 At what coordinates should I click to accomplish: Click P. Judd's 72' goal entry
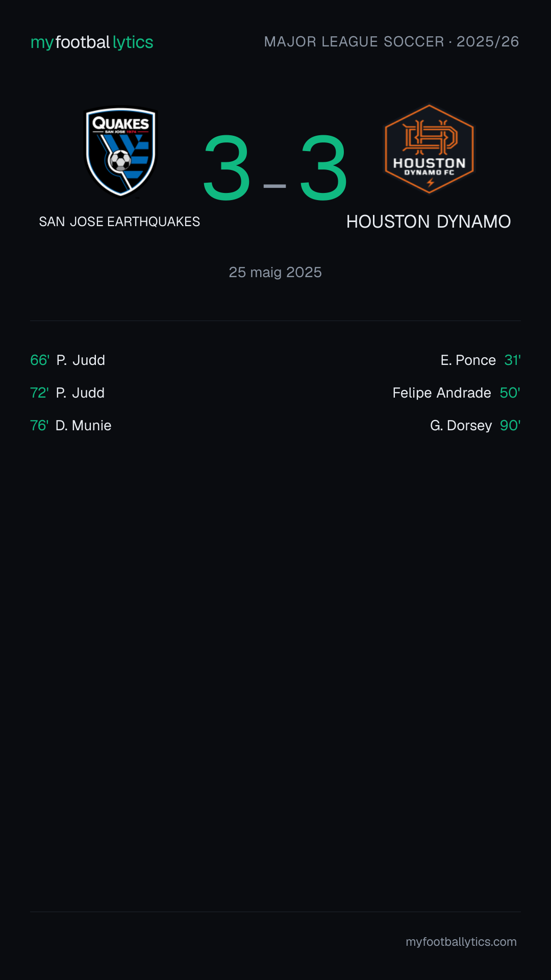(67, 393)
